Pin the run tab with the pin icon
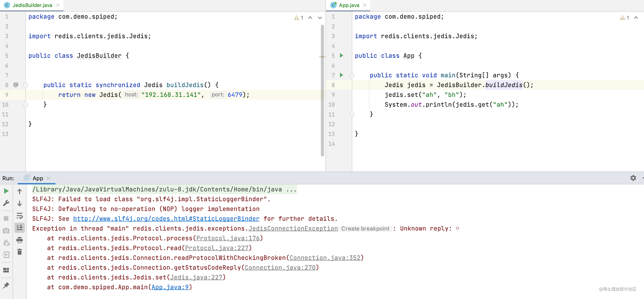Viewport: 644px width, 299px height. 6,285
